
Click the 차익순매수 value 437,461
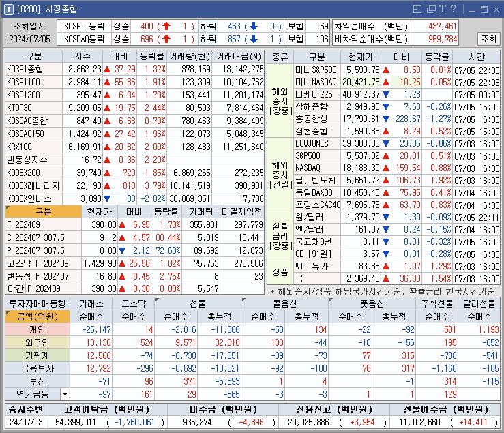click(442, 26)
